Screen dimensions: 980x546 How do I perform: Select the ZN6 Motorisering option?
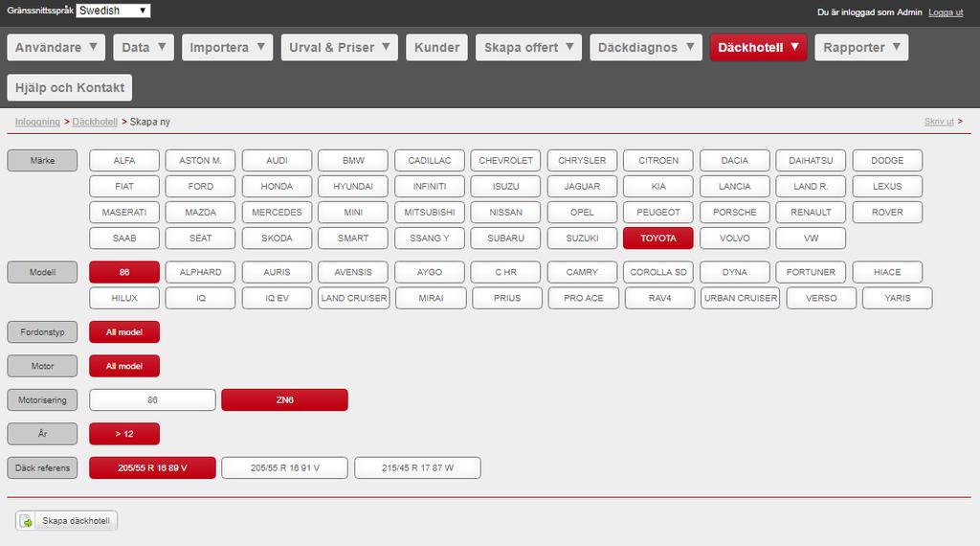tap(284, 399)
